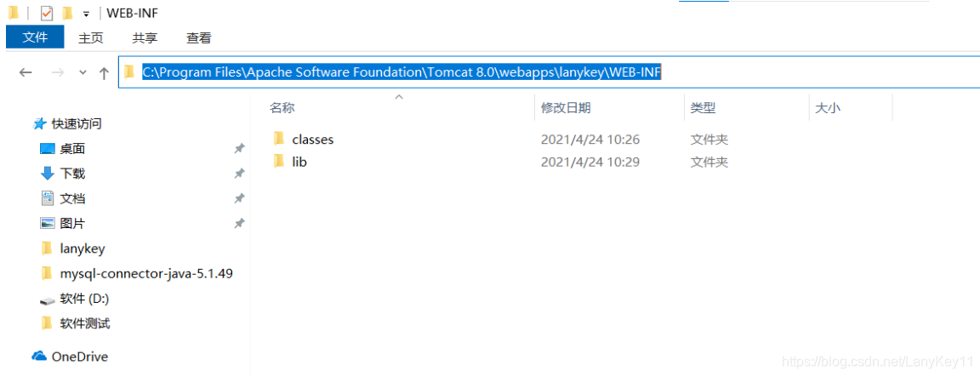Open the quick access toolbar customize dropdown

pyautogui.click(x=86, y=14)
